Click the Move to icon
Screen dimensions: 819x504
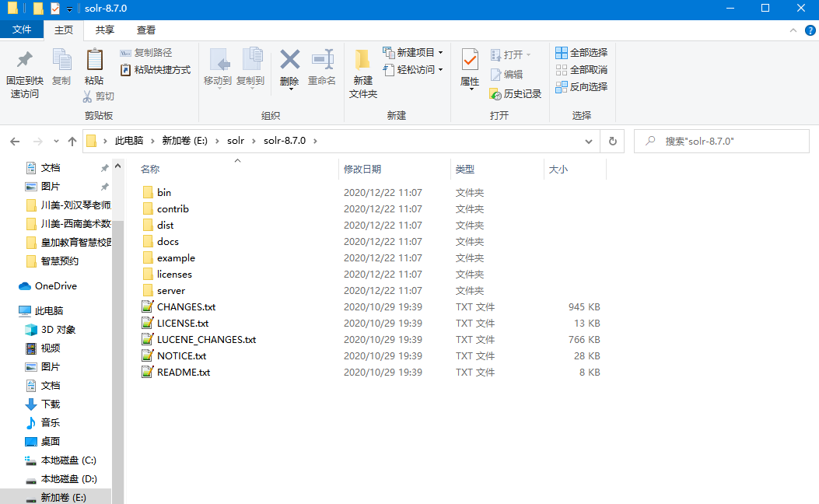pos(218,68)
